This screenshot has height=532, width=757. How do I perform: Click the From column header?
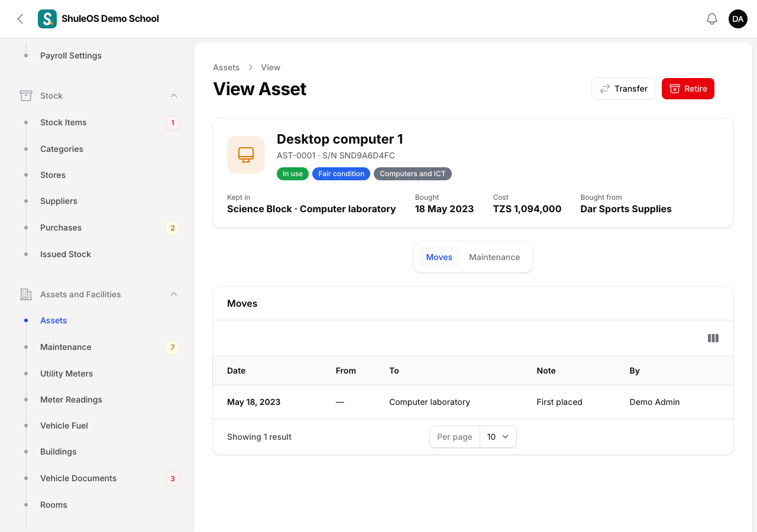(346, 371)
